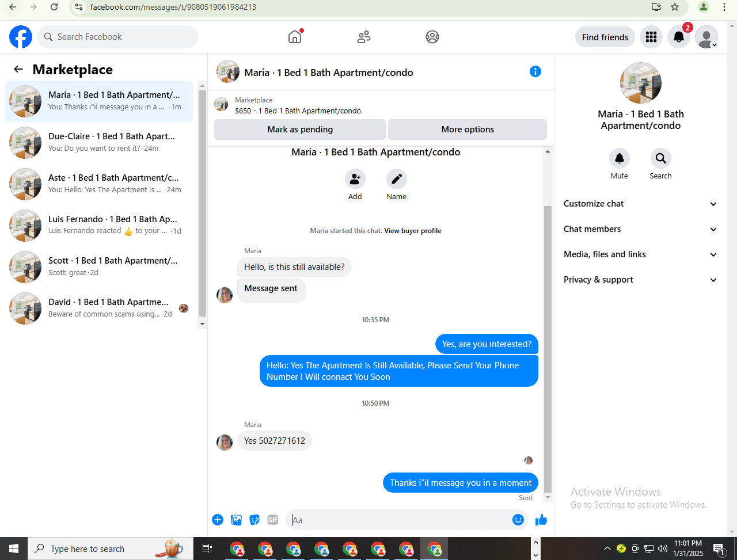
Task: Click the Windows taskbar search box
Action: tap(111, 548)
